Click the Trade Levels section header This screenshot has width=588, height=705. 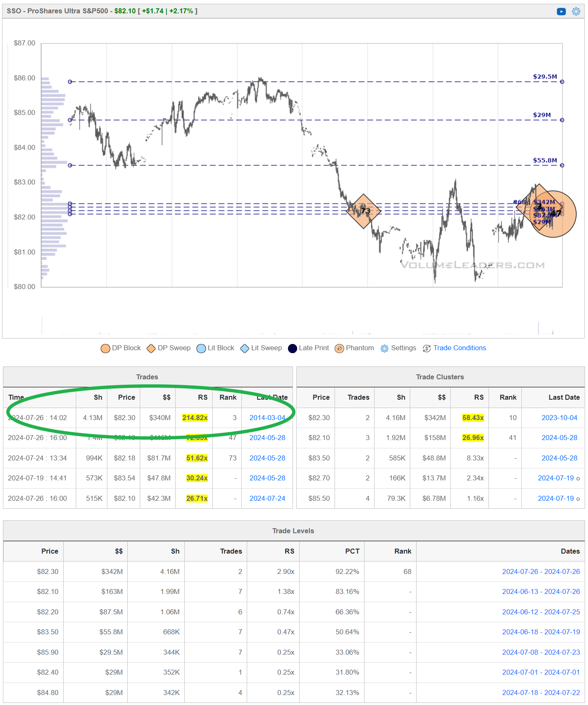(293, 531)
